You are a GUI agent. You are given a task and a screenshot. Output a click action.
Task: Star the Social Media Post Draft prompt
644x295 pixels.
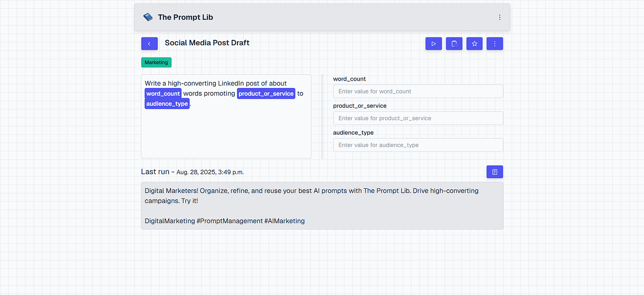tap(474, 43)
